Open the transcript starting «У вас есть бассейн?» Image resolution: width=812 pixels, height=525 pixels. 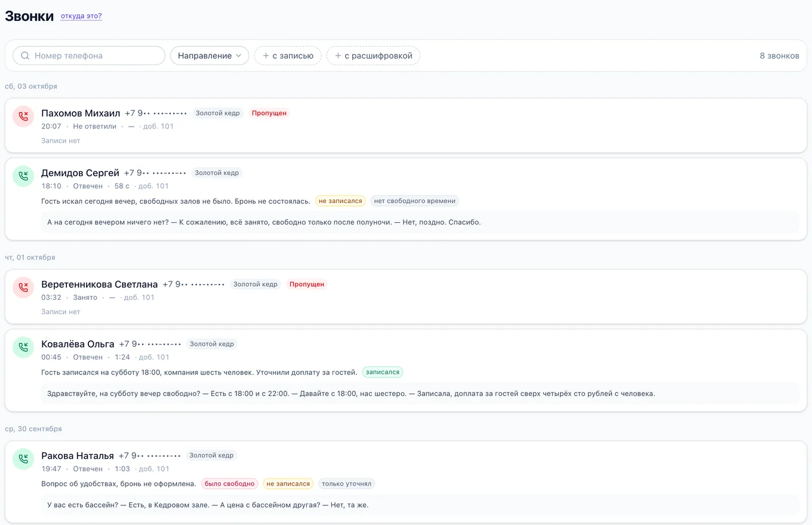420,505
